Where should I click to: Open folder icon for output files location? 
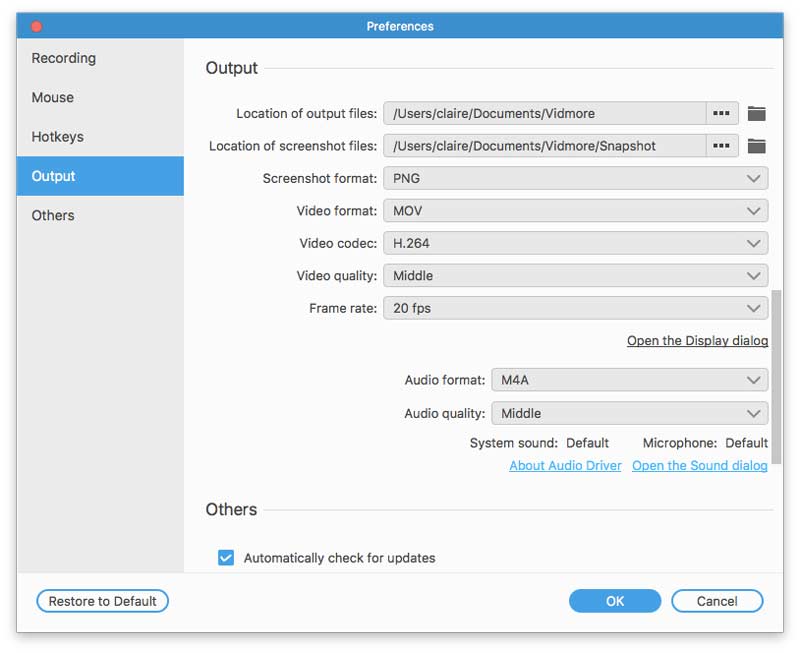click(757, 114)
